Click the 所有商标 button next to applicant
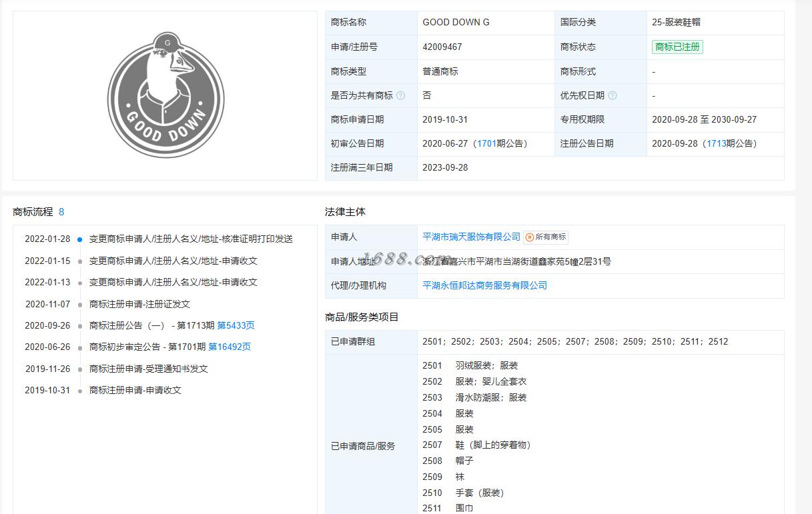This screenshot has height=514, width=812. click(x=546, y=237)
